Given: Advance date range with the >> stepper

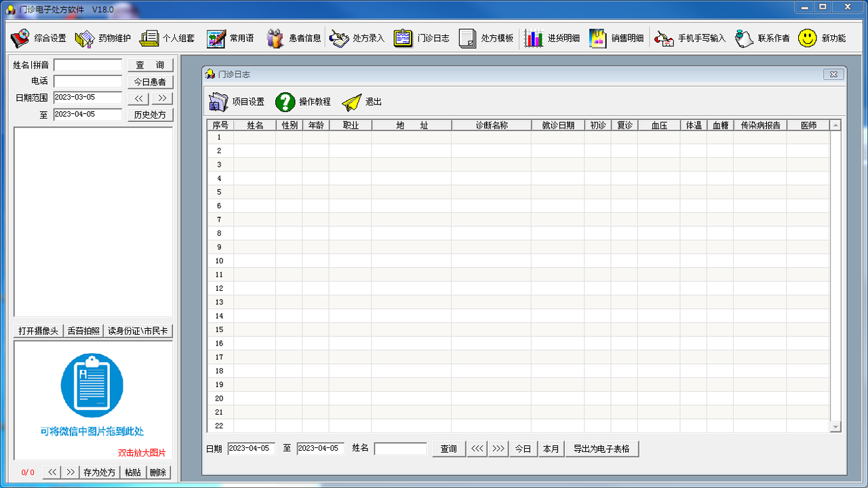Looking at the screenshot, I should click(x=161, y=98).
